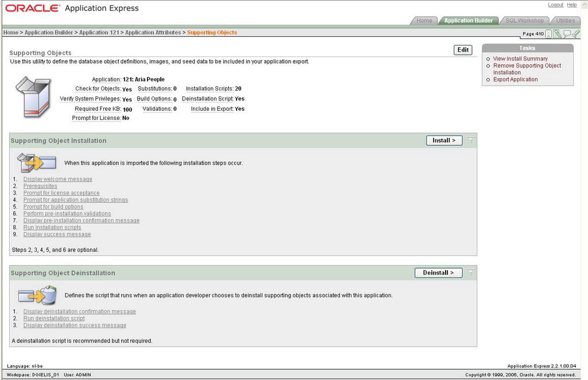Click the Edit Page pencil icon
Screen dimensions: 588x380
tap(557, 34)
